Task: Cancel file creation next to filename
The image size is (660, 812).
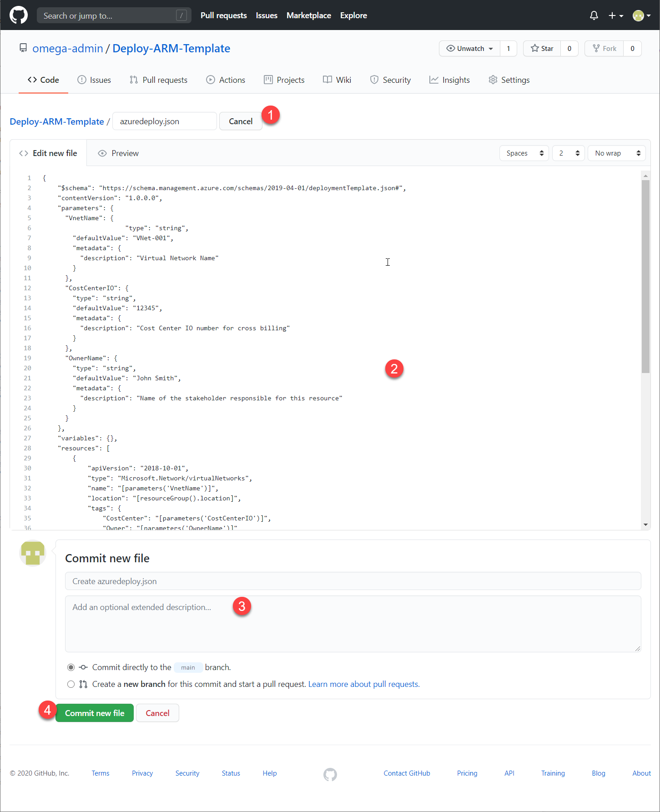Action: click(x=241, y=121)
